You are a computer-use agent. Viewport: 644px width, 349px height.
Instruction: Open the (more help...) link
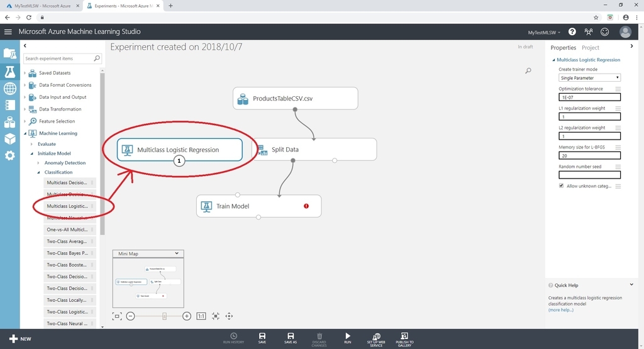(560, 310)
